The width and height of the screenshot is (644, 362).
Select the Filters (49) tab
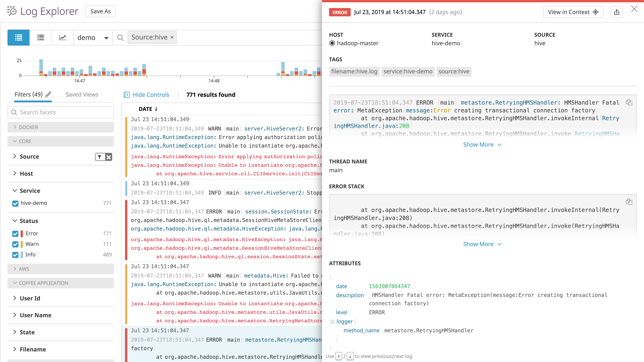pyautogui.click(x=29, y=94)
